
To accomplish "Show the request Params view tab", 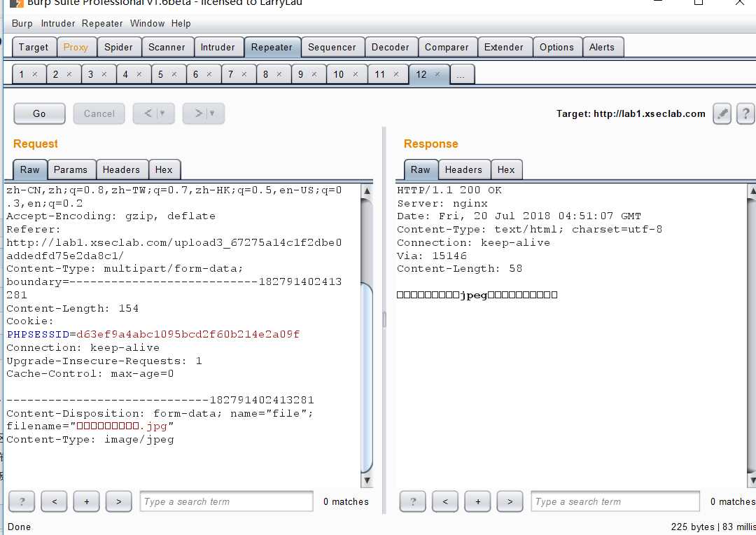I will 71,169.
